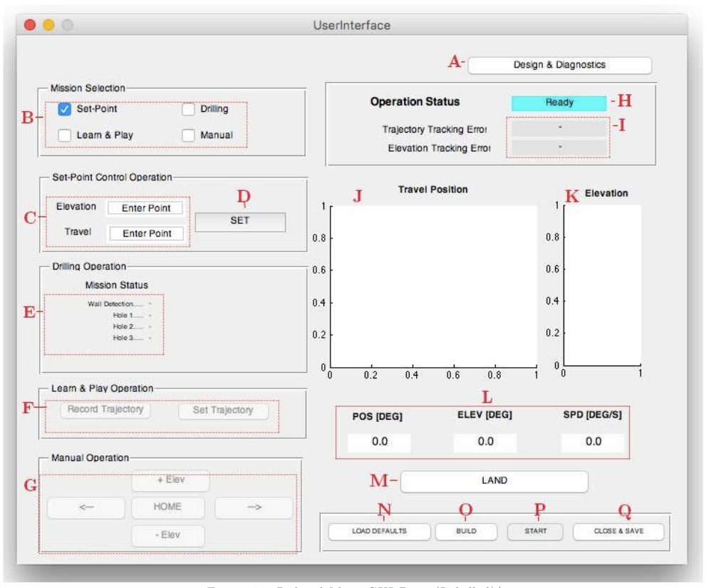This screenshot has height=588, width=716.
Task: Click the Elevation Tracking Error value field
Action: pyautogui.click(x=559, y=147)
